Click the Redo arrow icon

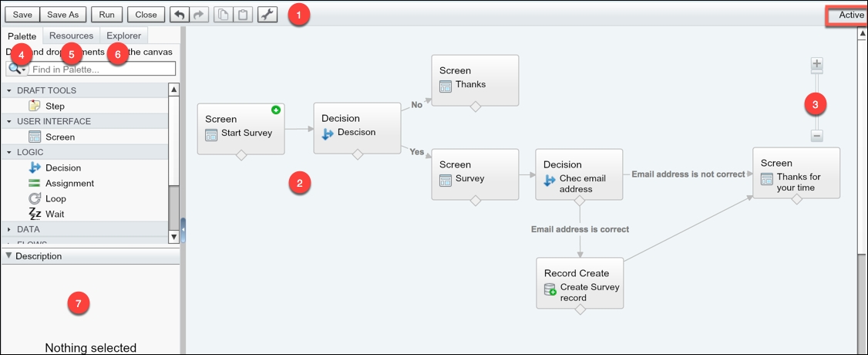(x=200, y=15)
